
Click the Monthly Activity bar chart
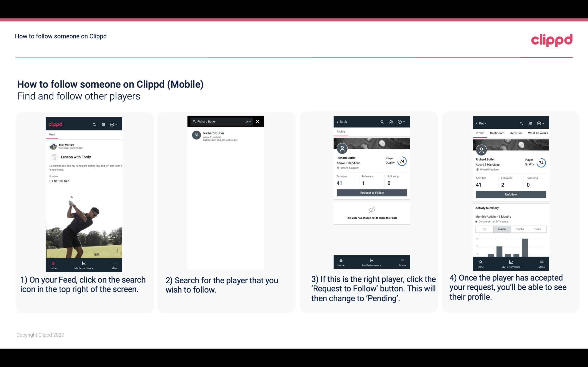click(x=511, y=247)
